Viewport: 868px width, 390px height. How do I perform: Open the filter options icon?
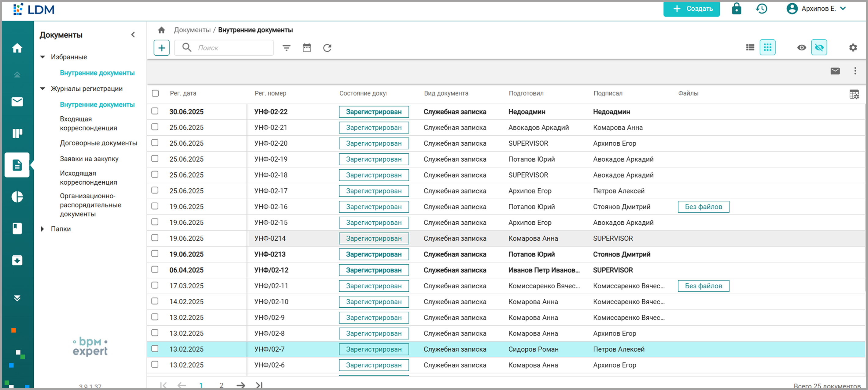286,48
